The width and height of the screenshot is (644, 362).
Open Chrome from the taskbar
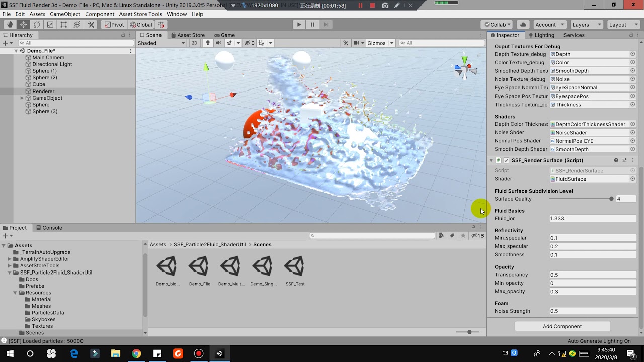[136, 354]
